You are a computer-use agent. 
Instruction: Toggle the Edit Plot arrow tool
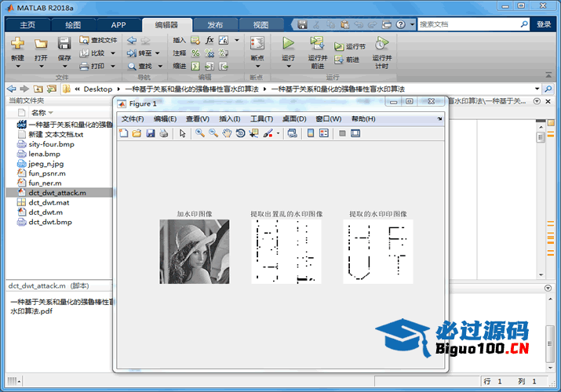coord(182,133)
